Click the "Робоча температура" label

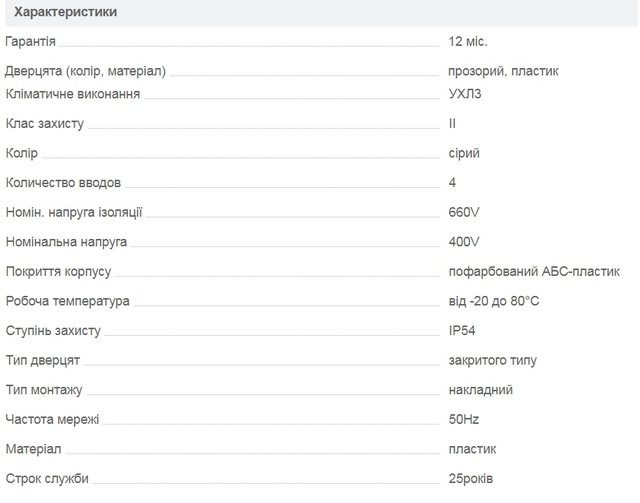click(x=68, y=301)
